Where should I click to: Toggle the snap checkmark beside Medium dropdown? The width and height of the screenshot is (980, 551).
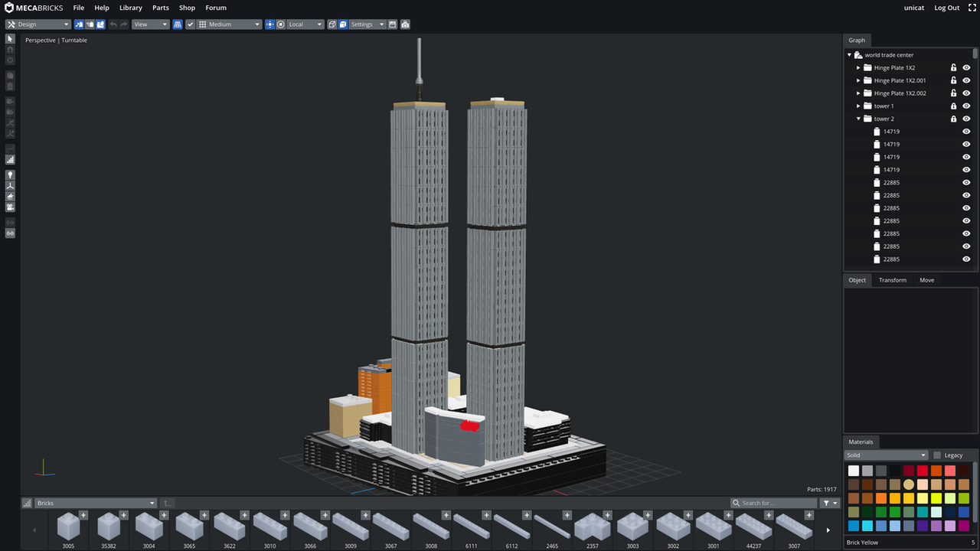click(191, 24)
